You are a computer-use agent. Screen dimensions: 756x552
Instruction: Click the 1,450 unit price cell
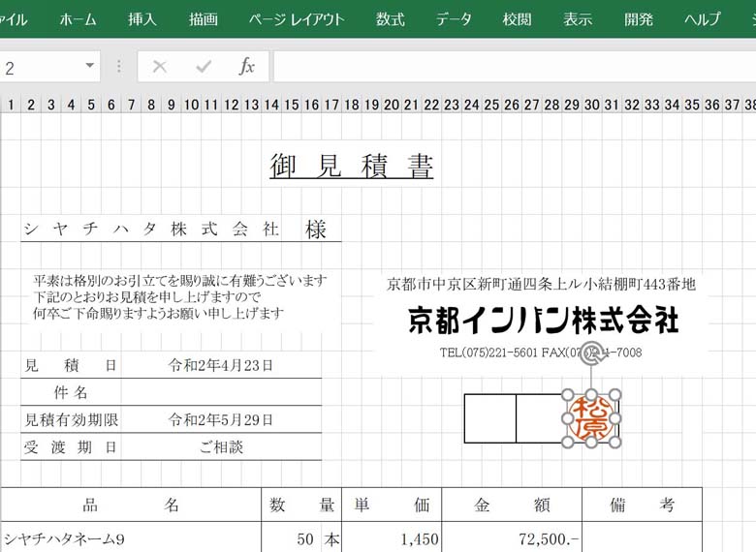pyautogui.click(x=392, y=538)
